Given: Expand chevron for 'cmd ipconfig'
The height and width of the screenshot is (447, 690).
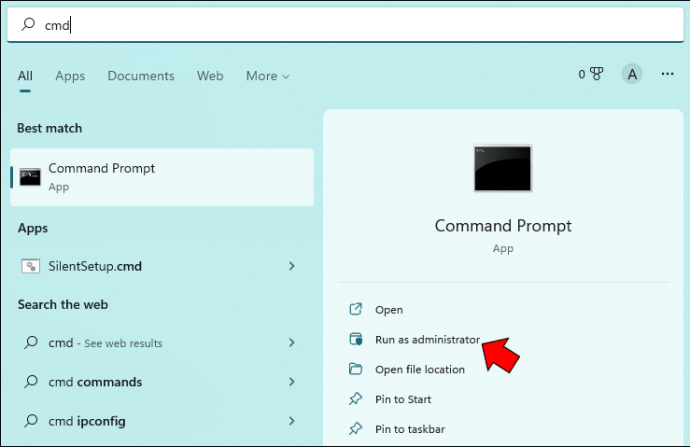Looking at the screenshot, I should point(291,421).
